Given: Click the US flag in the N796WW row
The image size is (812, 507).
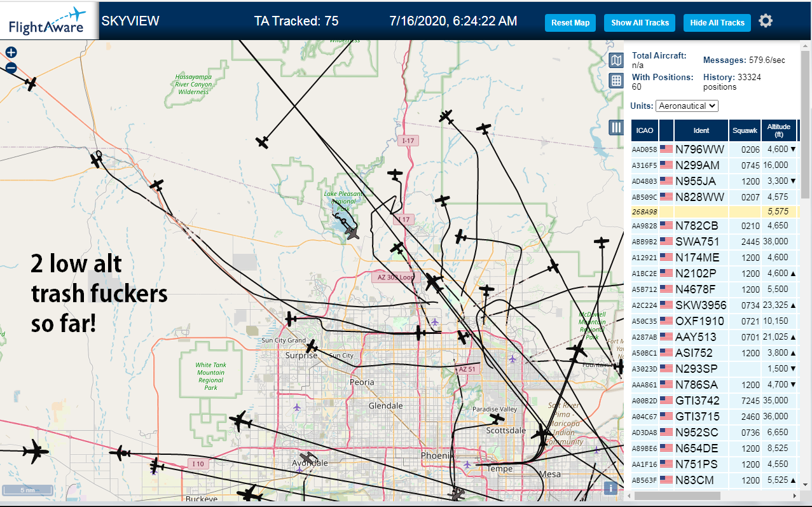Looking at the screenshot, I should (x=666, y=149).
